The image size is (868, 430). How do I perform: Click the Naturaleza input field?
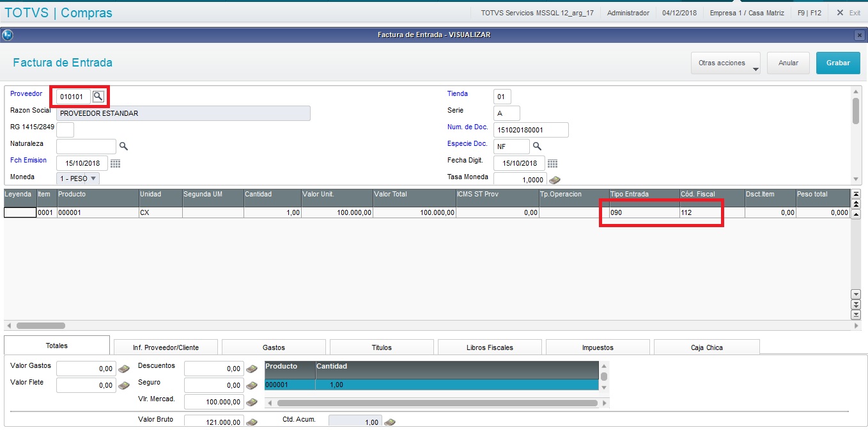[86, 147]
